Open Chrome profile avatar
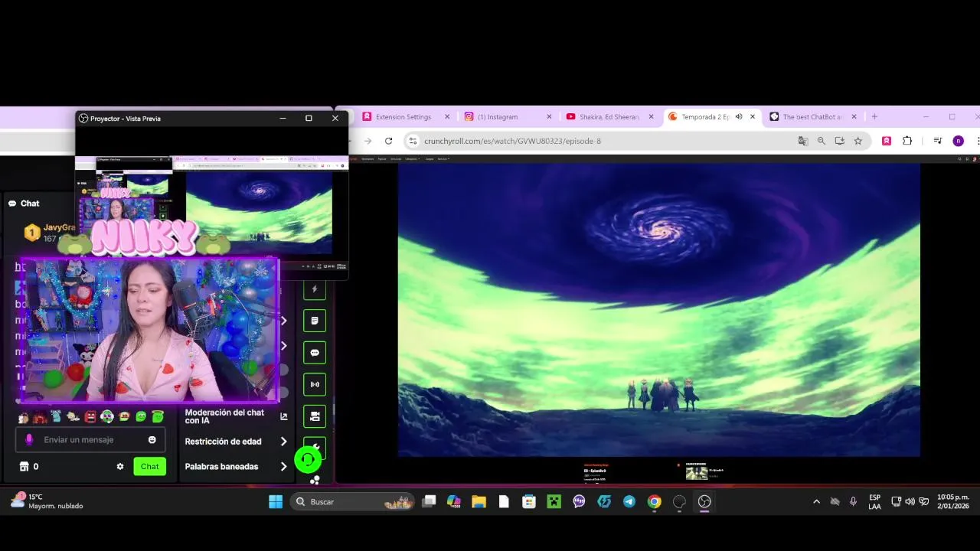 point(958,141)
